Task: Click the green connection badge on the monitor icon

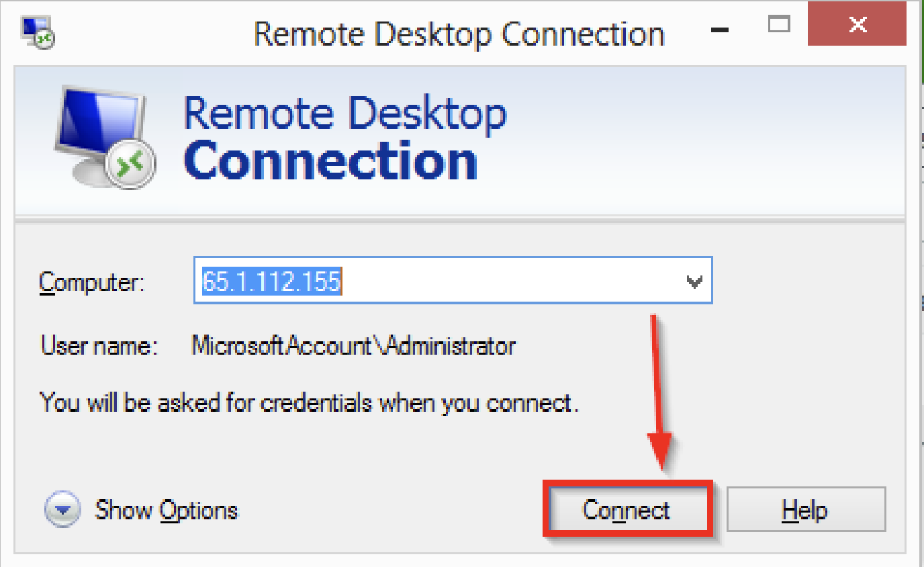Action: point(133,165)
